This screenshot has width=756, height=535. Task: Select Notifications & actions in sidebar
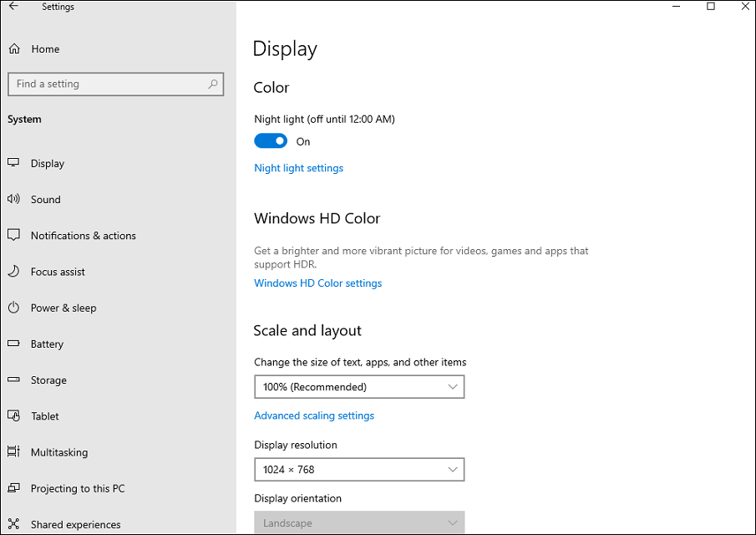click(x=84, y=236)
